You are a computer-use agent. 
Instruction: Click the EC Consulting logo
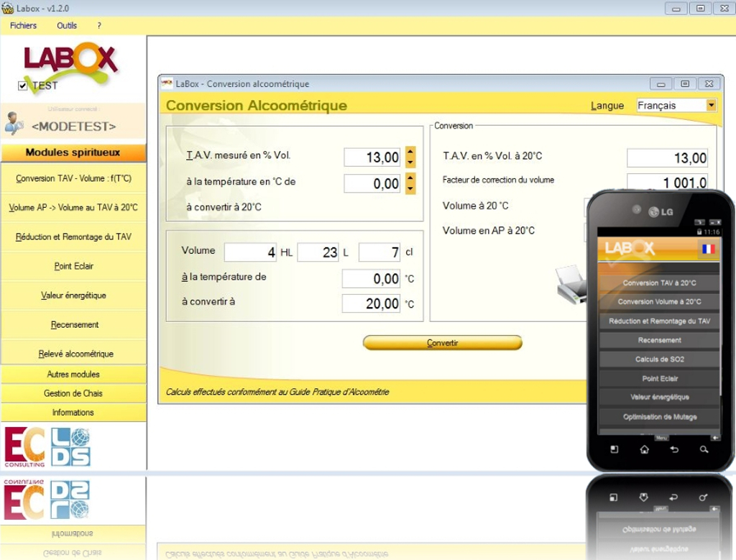(25, 446)
